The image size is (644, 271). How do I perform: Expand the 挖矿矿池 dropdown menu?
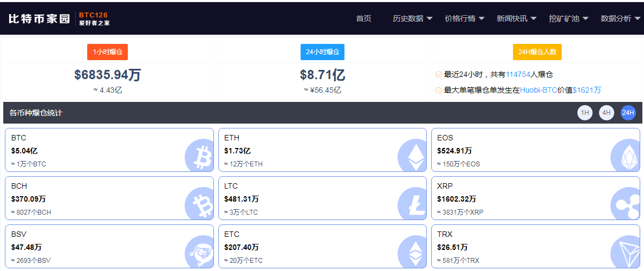coord(569,18)
